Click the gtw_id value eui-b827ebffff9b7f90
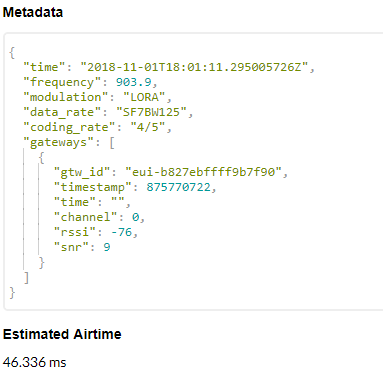The width and height of the screenshot is (383, 378). pos(203,172)
